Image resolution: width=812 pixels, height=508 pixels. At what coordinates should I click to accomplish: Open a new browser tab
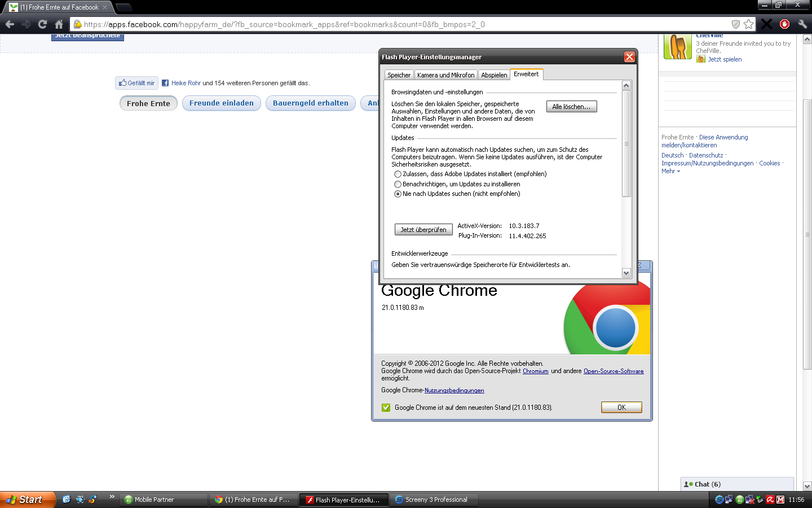coord(124,7)
